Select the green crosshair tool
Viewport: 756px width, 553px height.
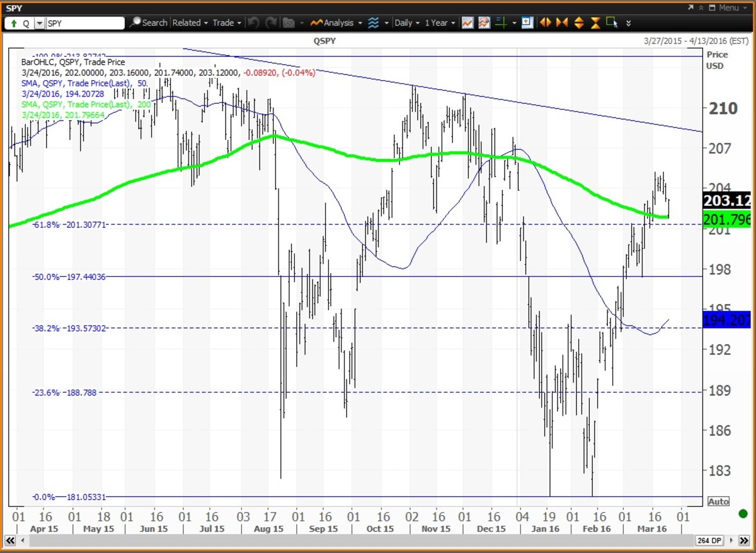point(501,23)
